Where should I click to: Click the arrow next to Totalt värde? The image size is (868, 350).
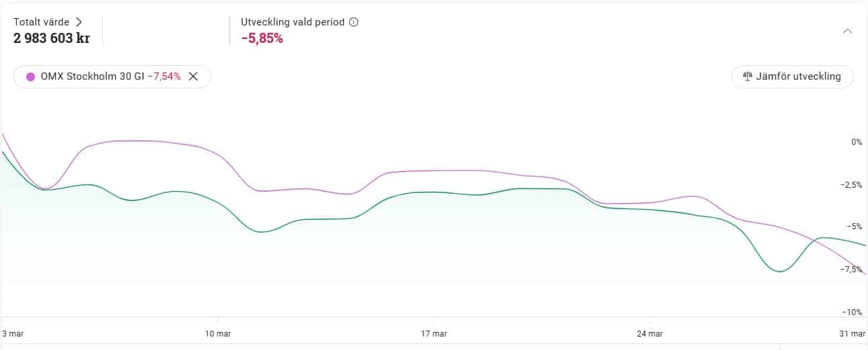(79, 22)
